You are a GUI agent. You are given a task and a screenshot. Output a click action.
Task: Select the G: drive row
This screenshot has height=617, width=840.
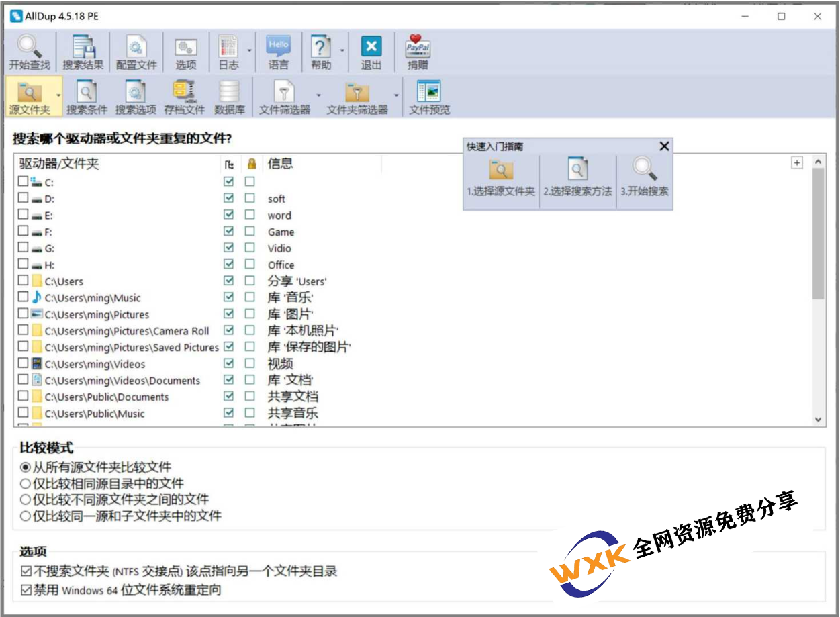click(x=412, y=248)
